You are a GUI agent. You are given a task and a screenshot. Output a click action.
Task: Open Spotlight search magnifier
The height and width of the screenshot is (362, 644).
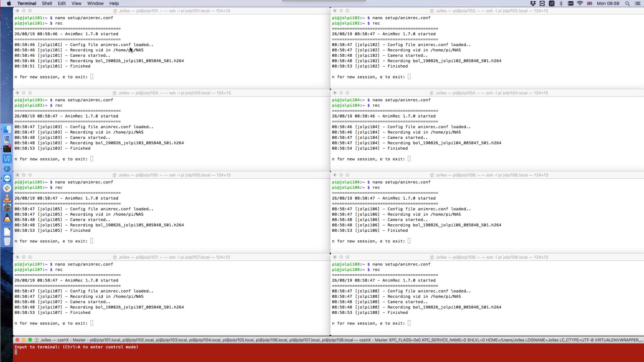coord(627,3)
